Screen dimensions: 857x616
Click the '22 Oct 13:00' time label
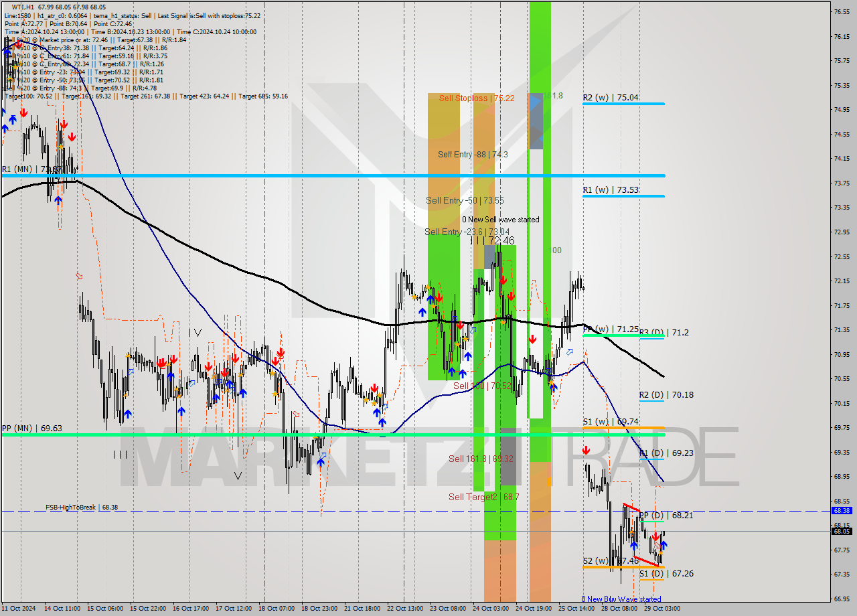(x=406, y=609)
